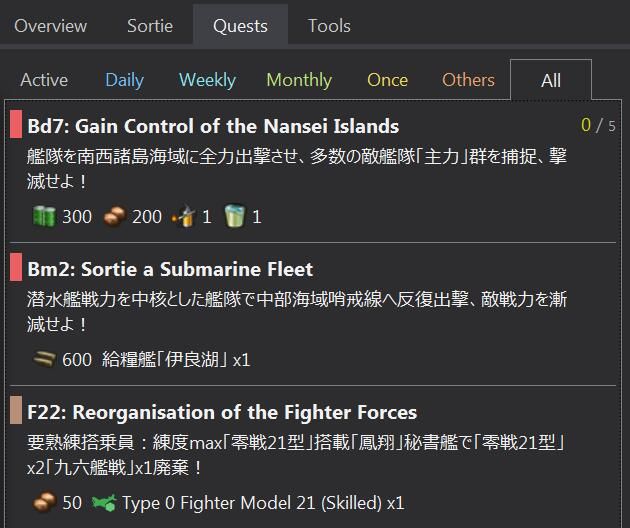The height and width of the screenshot is (528, 630).
Task: Open the Tools tab
Action: point(329,26)
